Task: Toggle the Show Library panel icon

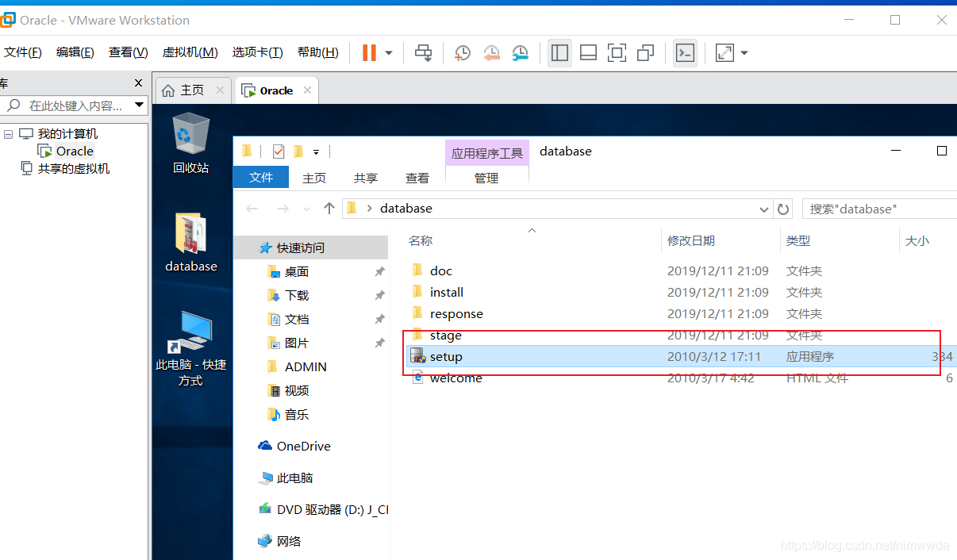Action: click(x=559, y=52)
